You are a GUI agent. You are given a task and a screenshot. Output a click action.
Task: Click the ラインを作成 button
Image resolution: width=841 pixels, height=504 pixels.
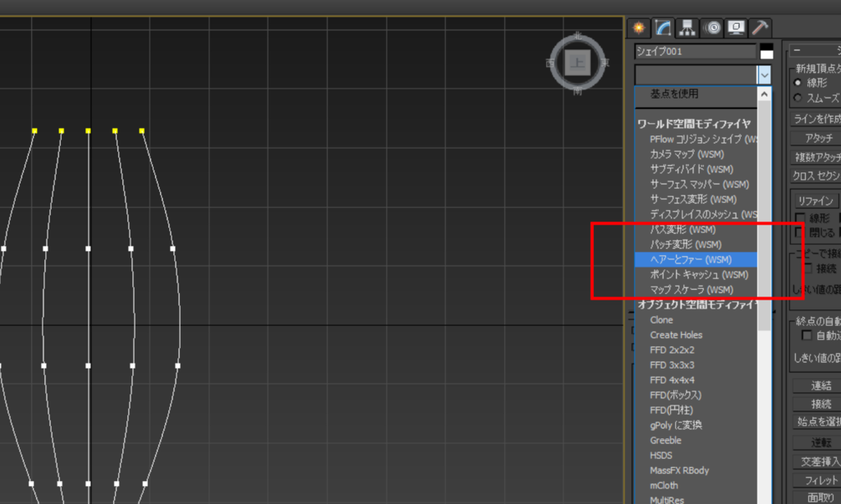[x=816, y=118]
